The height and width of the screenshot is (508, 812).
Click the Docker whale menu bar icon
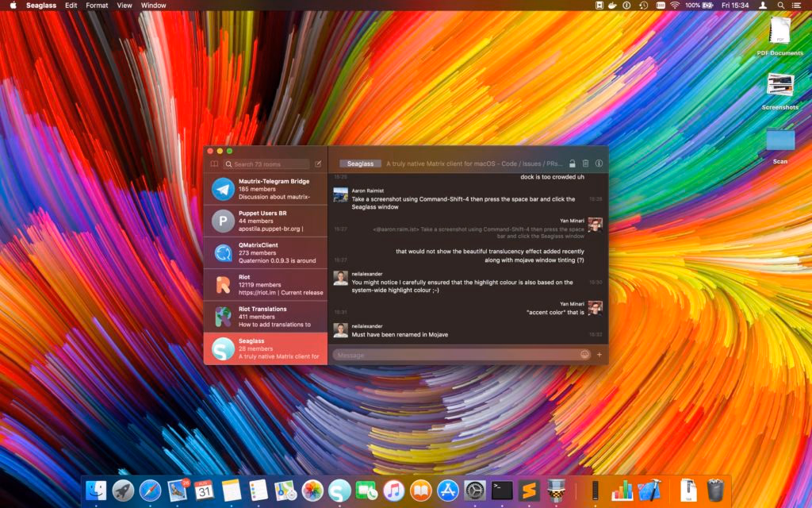[x=613, y=6]
